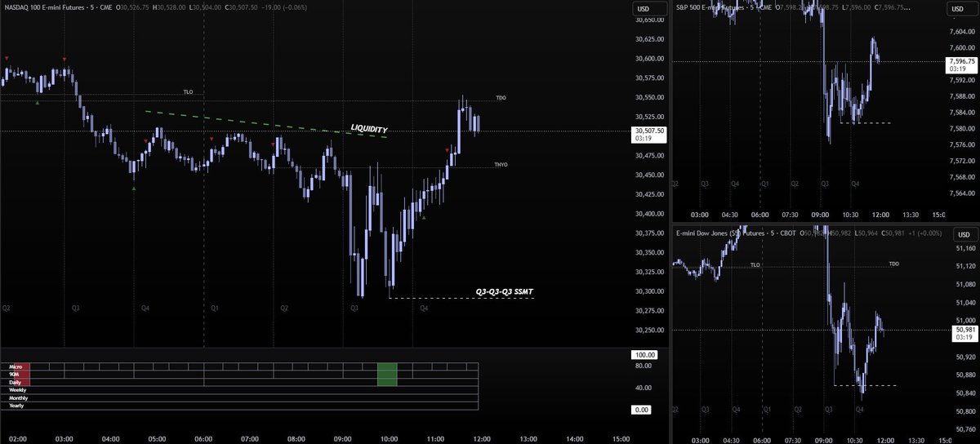Click 14:00 on the Nasdaq time axis
The height and width of the screenshot is (444, 980).
point(575,437)
